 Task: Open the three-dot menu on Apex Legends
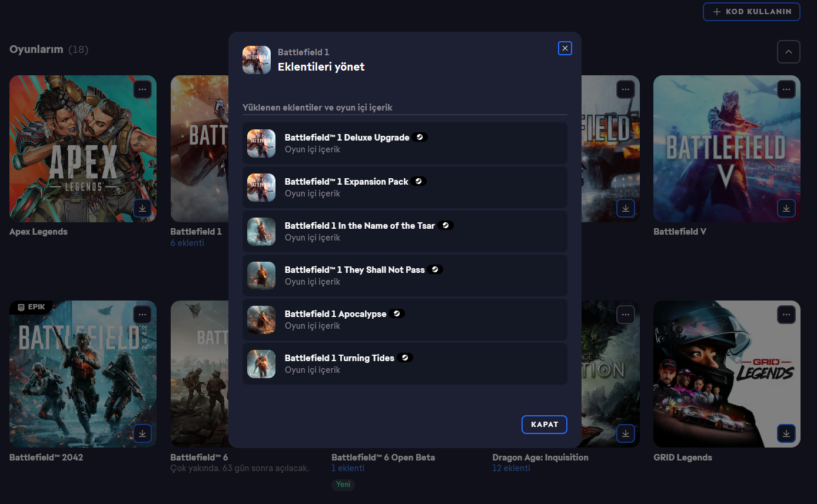tap(142, 89)
